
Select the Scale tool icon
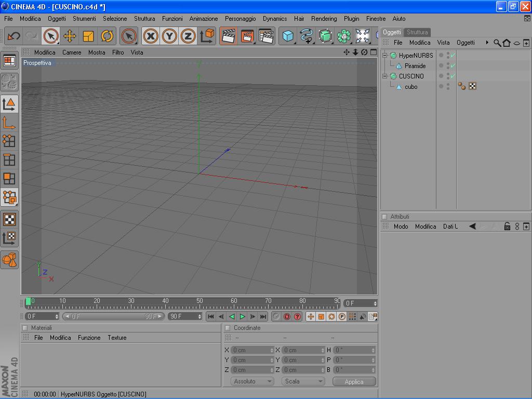[88, 36]
